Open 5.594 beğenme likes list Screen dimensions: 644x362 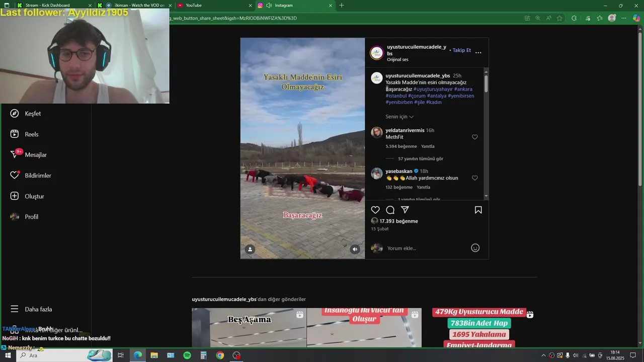(401, 146)
